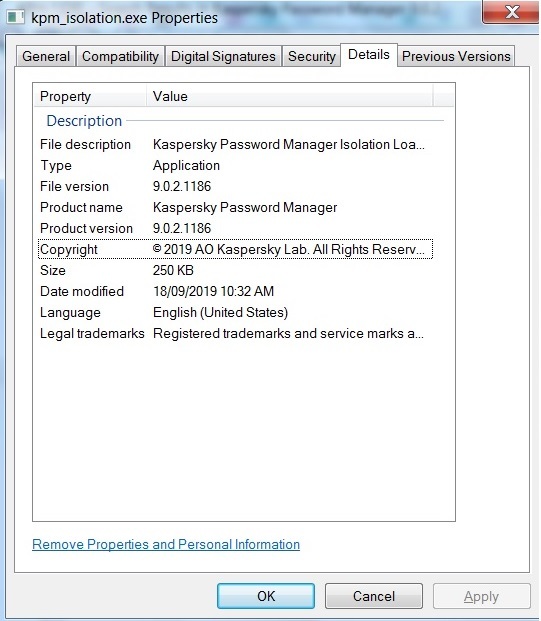This screenshot has width=541, height=621.
Task: Click the Property column header
Action: coord(90,96)
